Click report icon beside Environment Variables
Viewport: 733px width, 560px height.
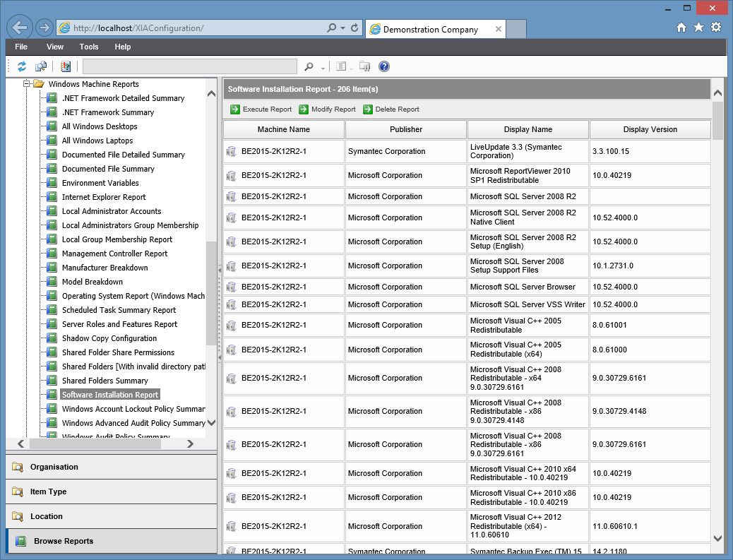[x=52, y=183]
